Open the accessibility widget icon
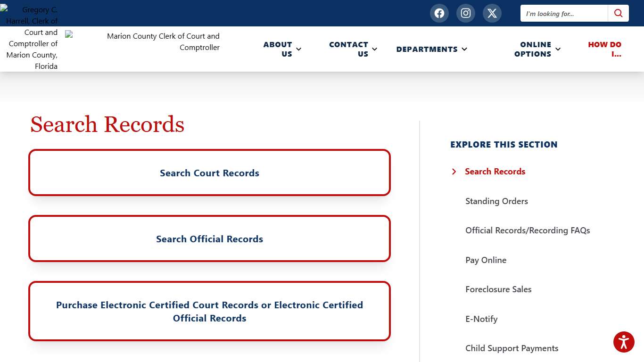This screenshot has width=644, height=362. tap(624, 342)
